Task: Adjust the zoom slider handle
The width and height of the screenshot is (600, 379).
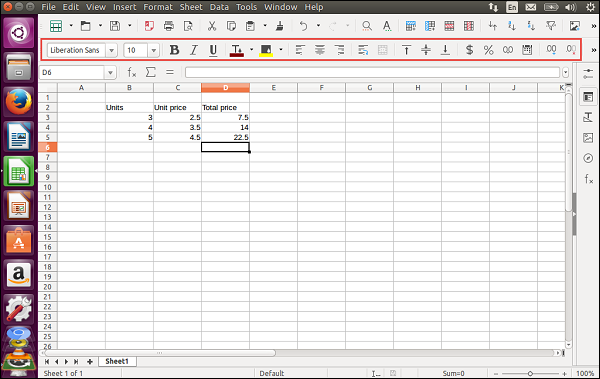Action: pos(530,374)
